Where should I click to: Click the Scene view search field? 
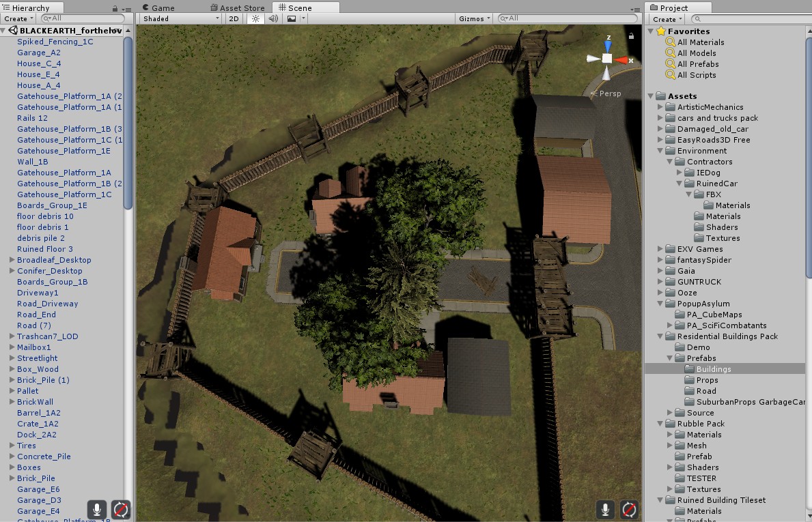(567, 18)
